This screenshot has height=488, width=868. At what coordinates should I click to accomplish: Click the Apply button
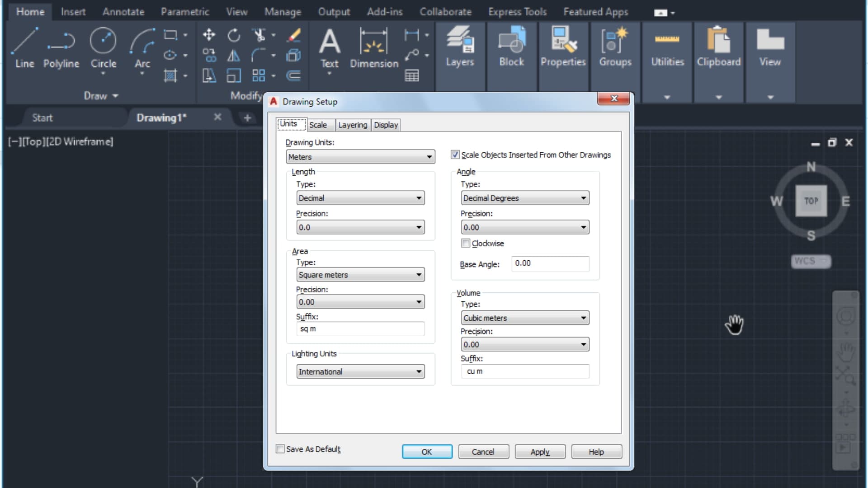coord(540,451)
